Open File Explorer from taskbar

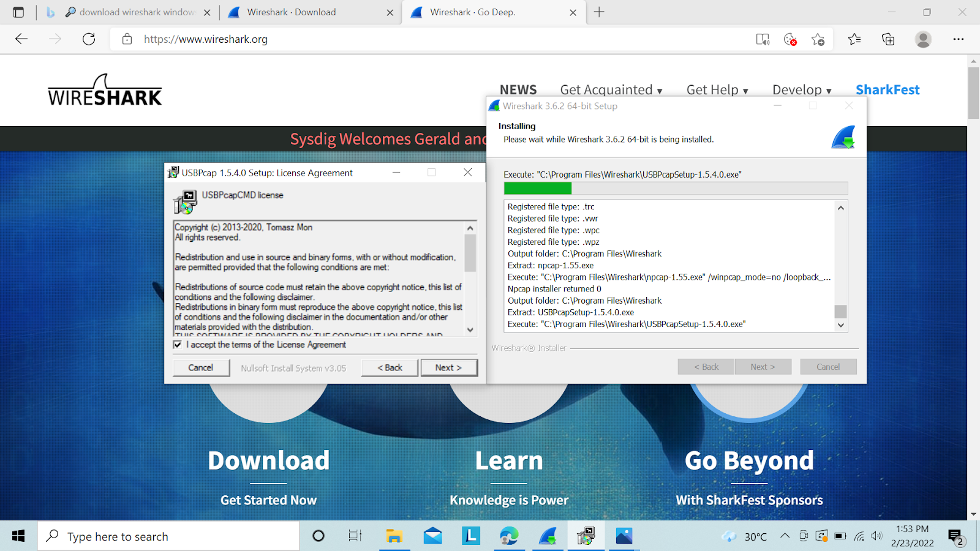click(x=394, y=536)
